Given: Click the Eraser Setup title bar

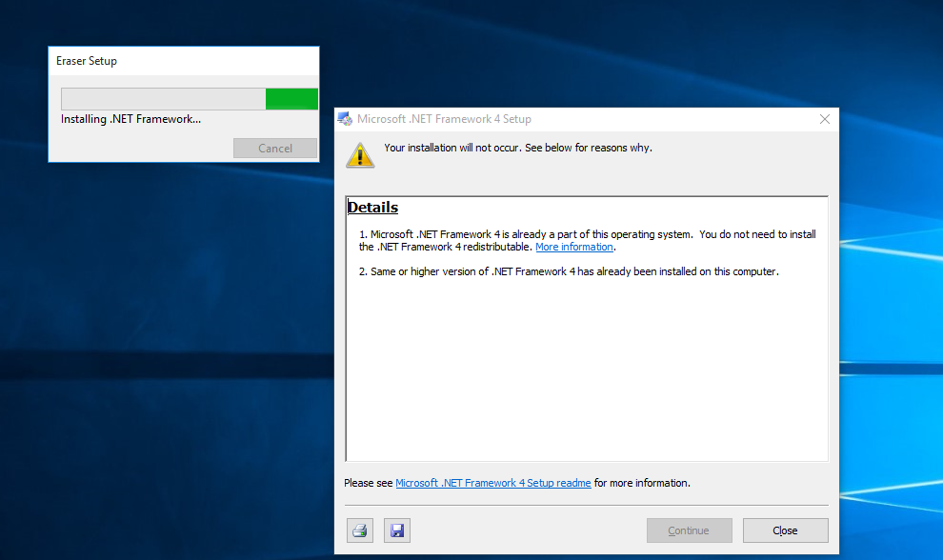Looking at the screenshot, I should click(184, 61).
